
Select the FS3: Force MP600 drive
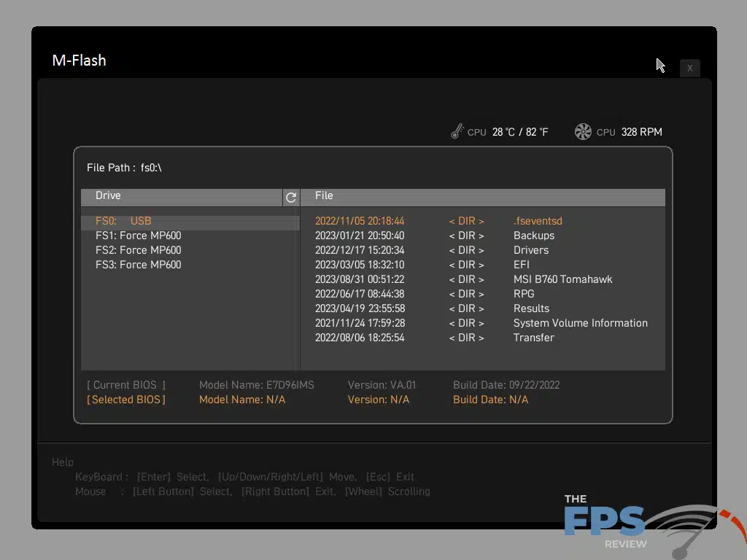138,265
